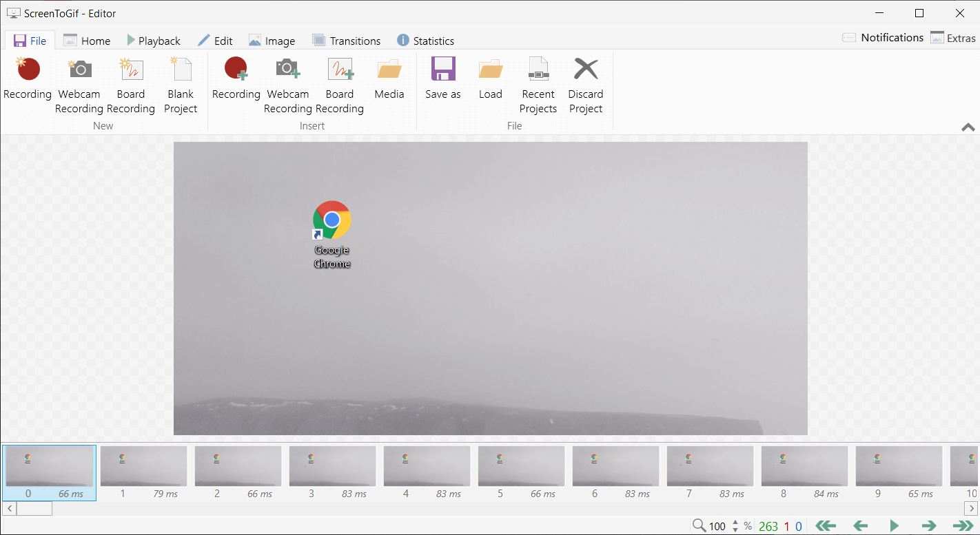Screen dimensions: 980x535
Task: Jump to the last frame
Action: [x=963, y=526]
